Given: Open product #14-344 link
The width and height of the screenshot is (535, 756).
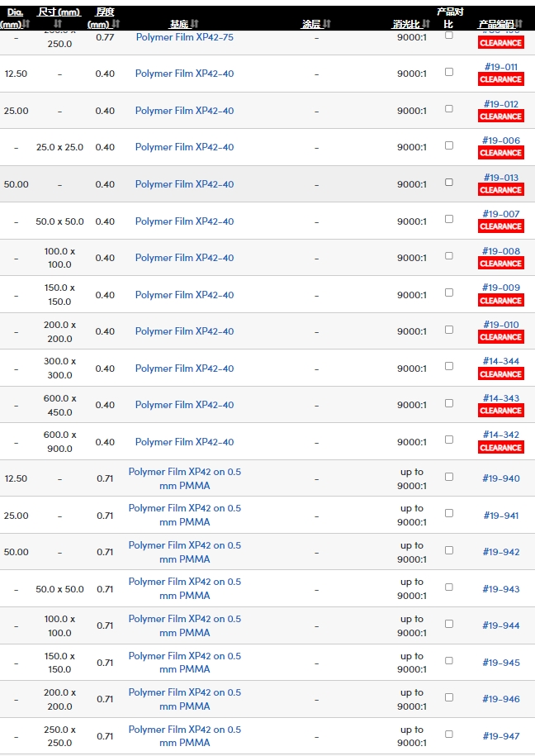Looking at the screenshot, I should pos(501,361).
